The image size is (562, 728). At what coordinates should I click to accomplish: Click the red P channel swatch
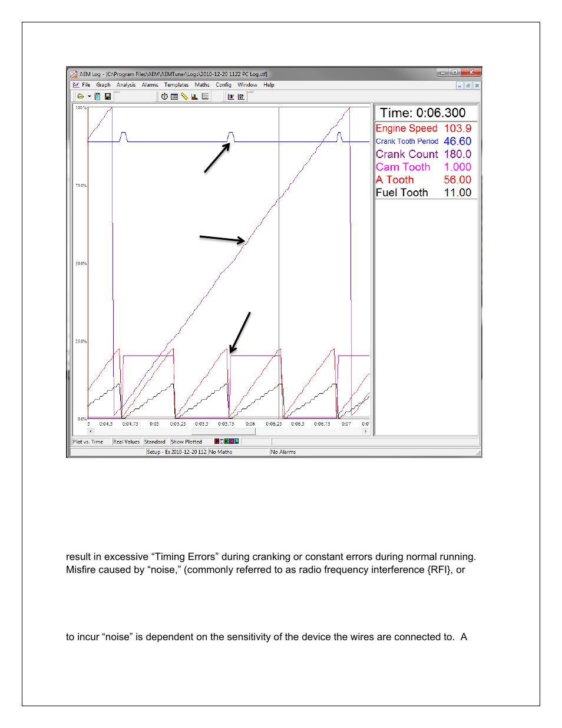pos(217,442)
